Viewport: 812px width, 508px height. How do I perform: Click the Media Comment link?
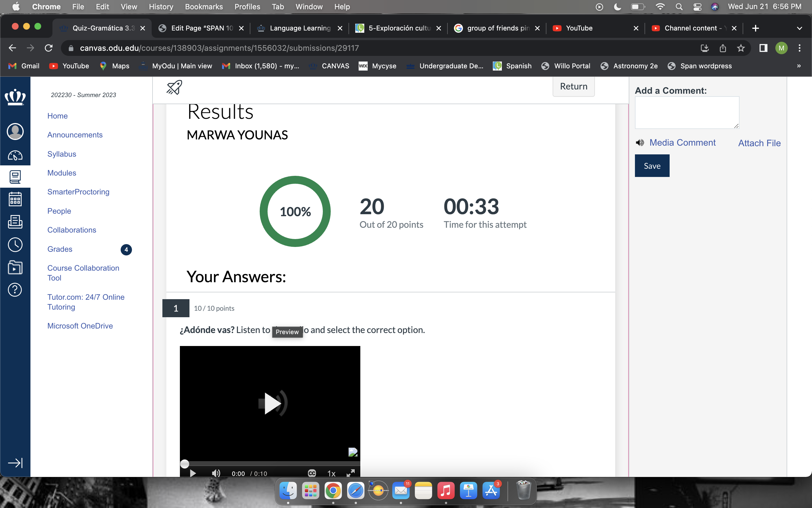coord(683,143)
